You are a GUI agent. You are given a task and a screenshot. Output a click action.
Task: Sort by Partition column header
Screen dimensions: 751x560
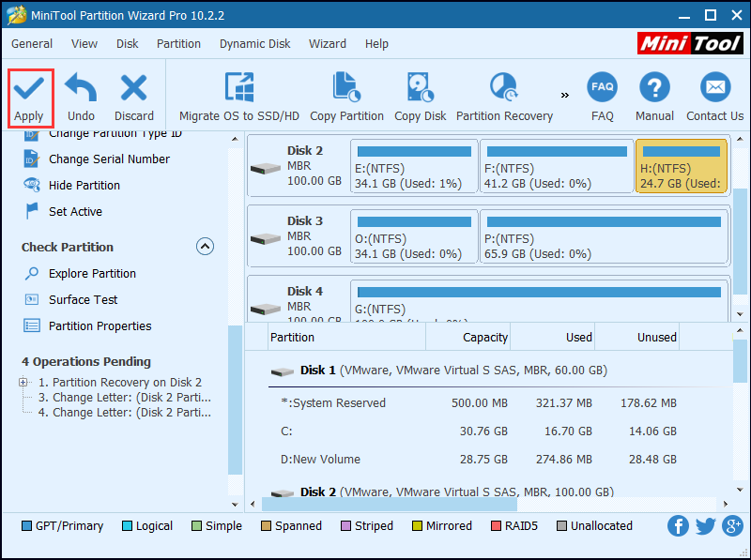click(x=346, y=337)
